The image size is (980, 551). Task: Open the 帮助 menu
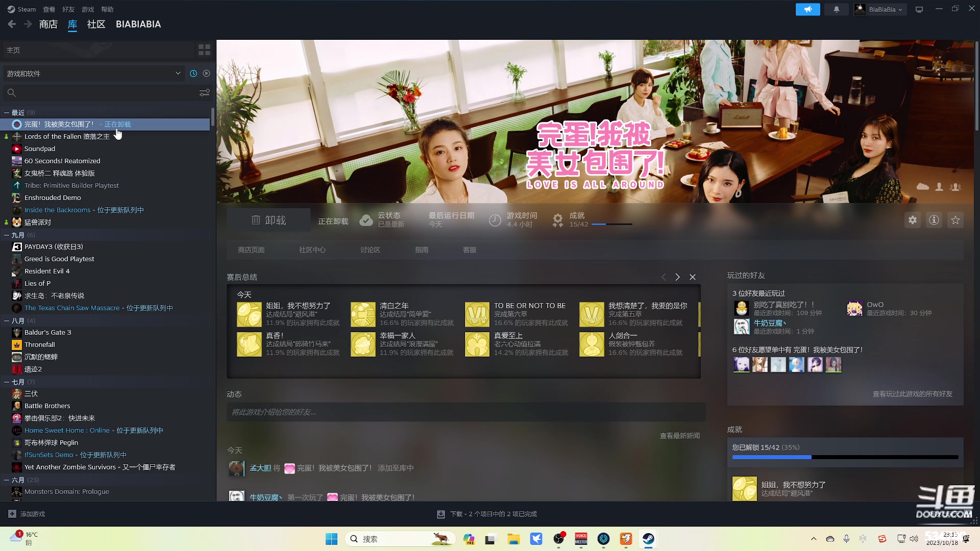pyautogui.click(x=107, y=9)
